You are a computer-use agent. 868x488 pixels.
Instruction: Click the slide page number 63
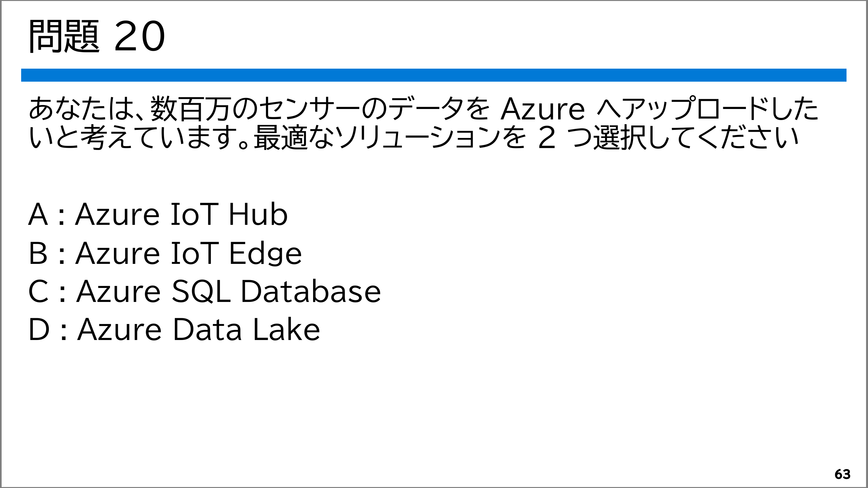coord(842,474)
